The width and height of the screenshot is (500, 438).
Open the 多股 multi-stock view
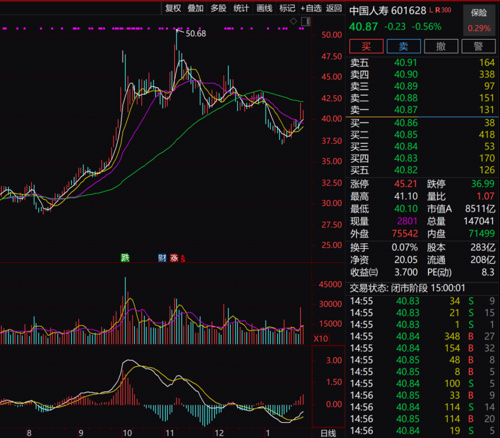coord(218,8)
